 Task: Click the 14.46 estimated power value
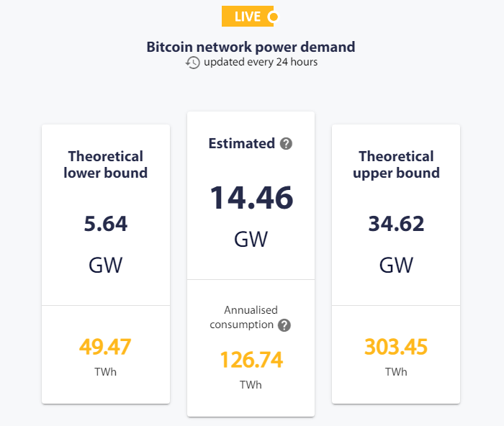click(251, 198)
